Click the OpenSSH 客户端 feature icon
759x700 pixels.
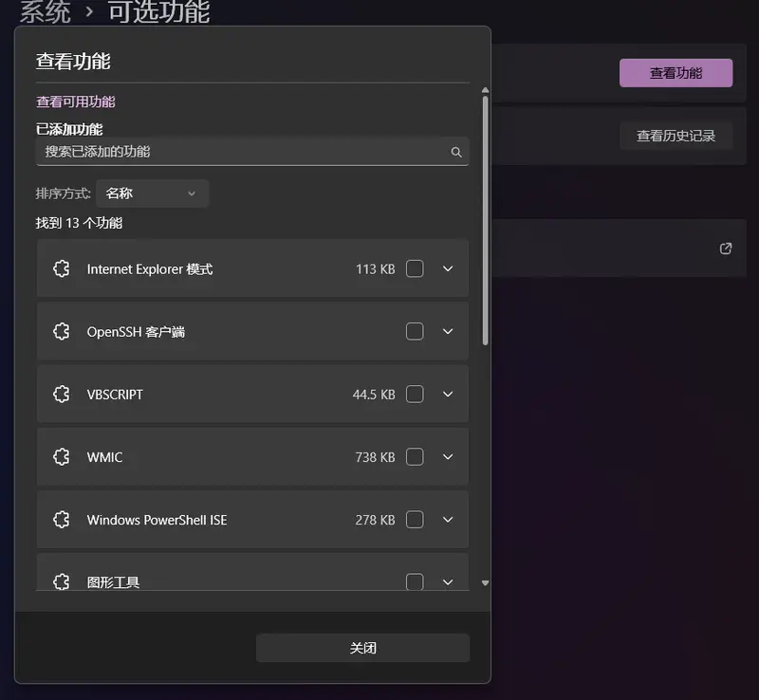62,331
